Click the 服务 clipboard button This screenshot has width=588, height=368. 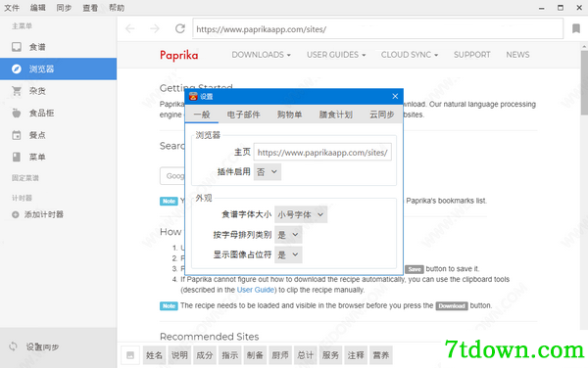[x=330, y=355]
